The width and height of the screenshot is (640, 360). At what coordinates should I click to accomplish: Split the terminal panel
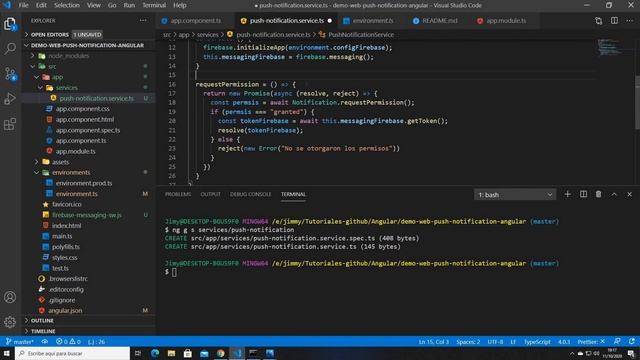click(583, 195)
